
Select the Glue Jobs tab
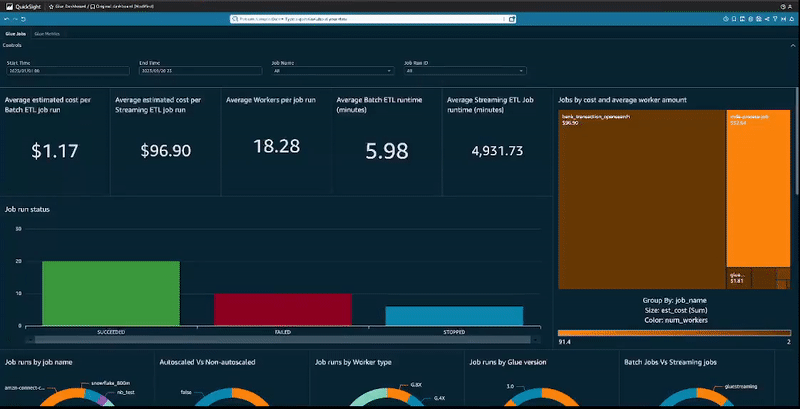(15, 34)
